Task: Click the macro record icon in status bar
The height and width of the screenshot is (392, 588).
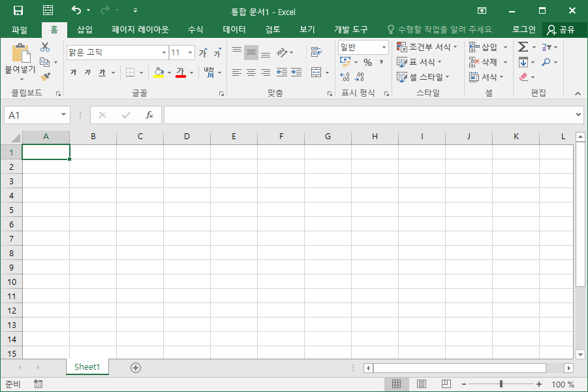Action: [38, 384]
